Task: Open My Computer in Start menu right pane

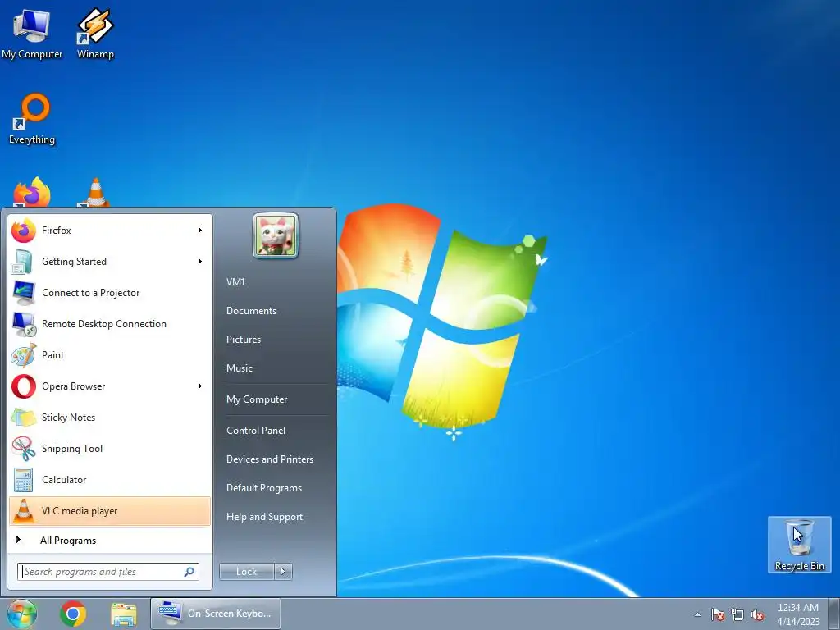Action: (x=257, y=399)
